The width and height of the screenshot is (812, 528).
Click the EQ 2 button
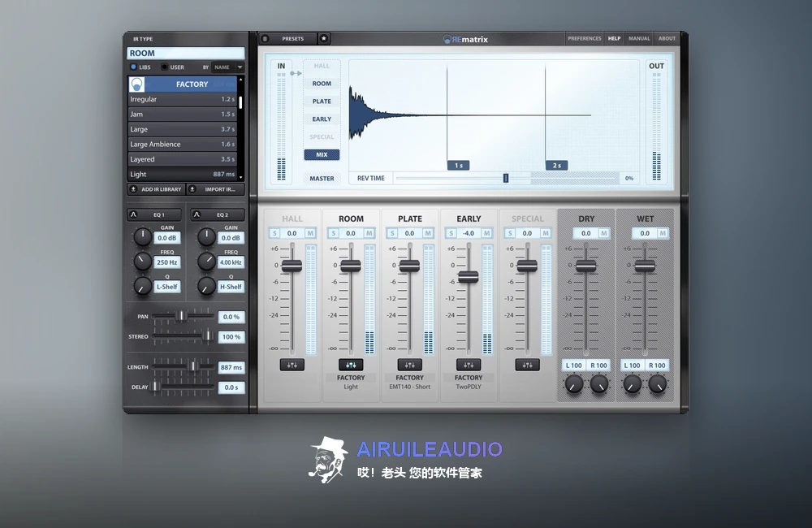pyautogui.click(x=218, y=214)
